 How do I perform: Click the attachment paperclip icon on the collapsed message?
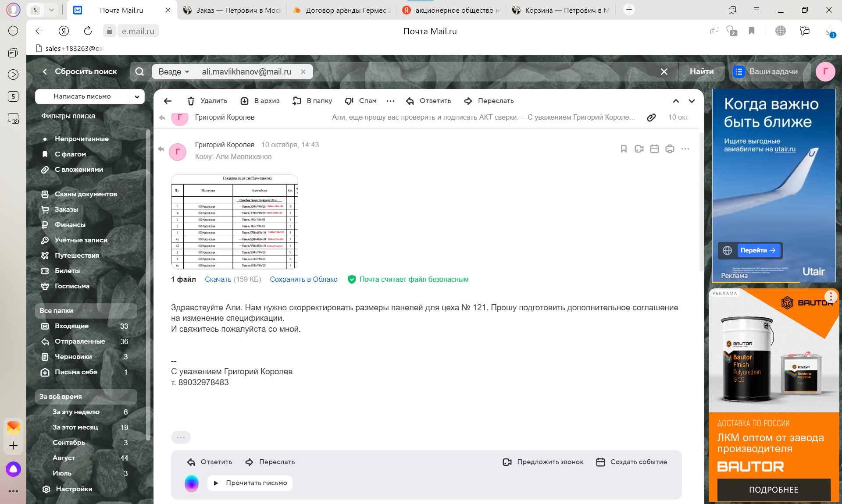pos(651,117)
